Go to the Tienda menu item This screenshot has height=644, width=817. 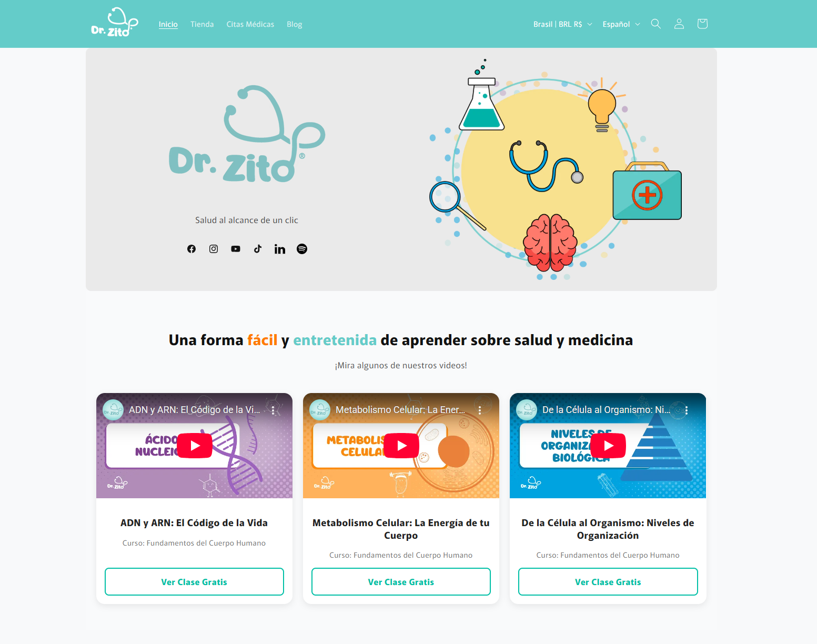click(202, 24)
